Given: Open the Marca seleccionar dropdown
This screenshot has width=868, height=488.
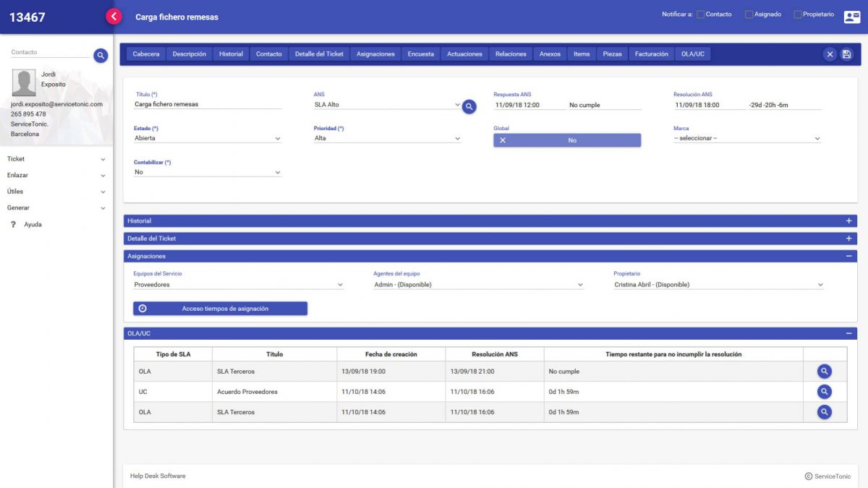Looking at the screenshot, I should click(x=817, y=138).
